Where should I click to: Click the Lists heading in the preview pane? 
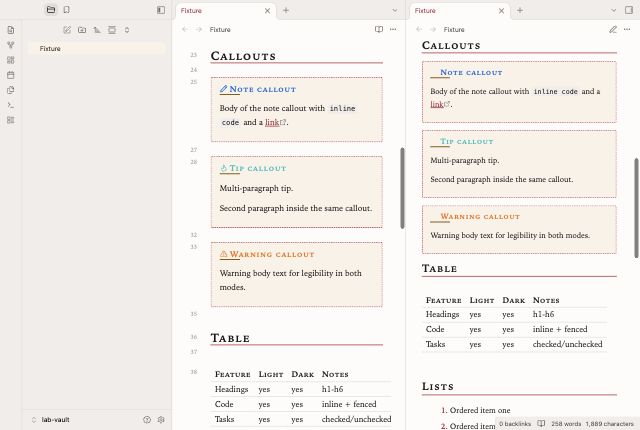438,386
